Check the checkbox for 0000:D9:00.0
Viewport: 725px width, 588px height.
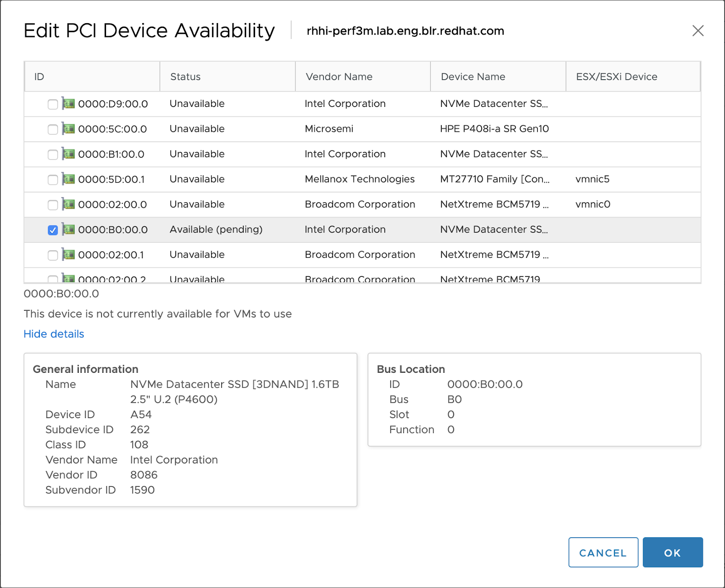pyautogui.click(x=52, y=104)
